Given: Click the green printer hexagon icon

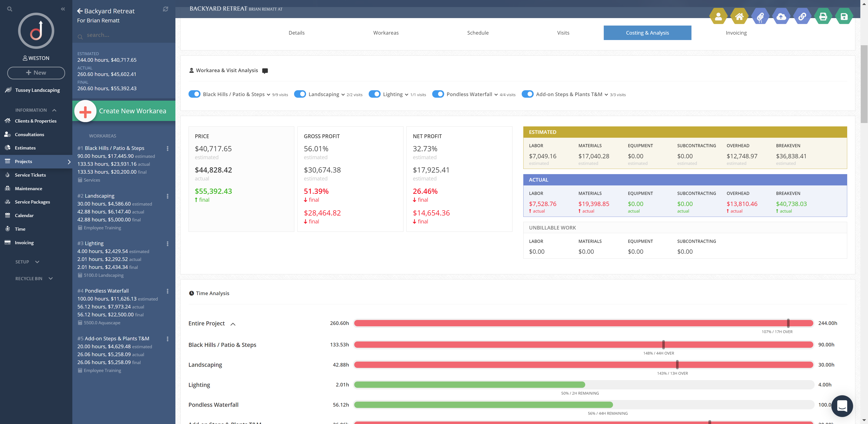Looking at the screenshot, I should click(823, 17).
